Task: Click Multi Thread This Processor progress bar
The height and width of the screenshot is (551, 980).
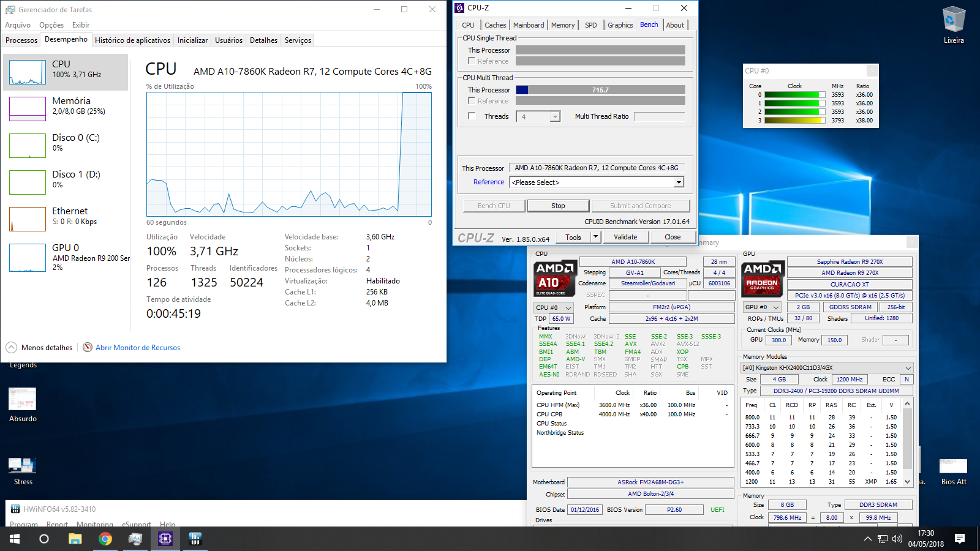Action: point(600,90)
